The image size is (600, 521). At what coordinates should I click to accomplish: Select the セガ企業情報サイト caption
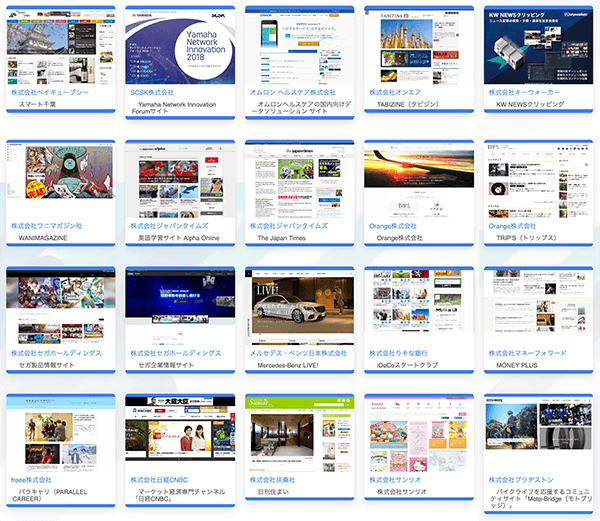tap(166, 365)
